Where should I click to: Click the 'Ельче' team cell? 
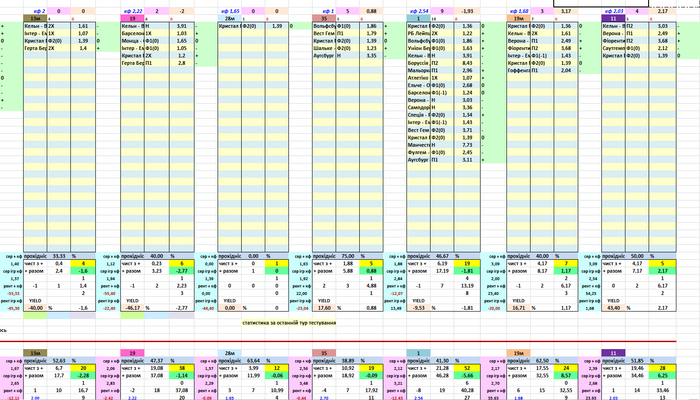pyautogui.click(x=418, y=85)
